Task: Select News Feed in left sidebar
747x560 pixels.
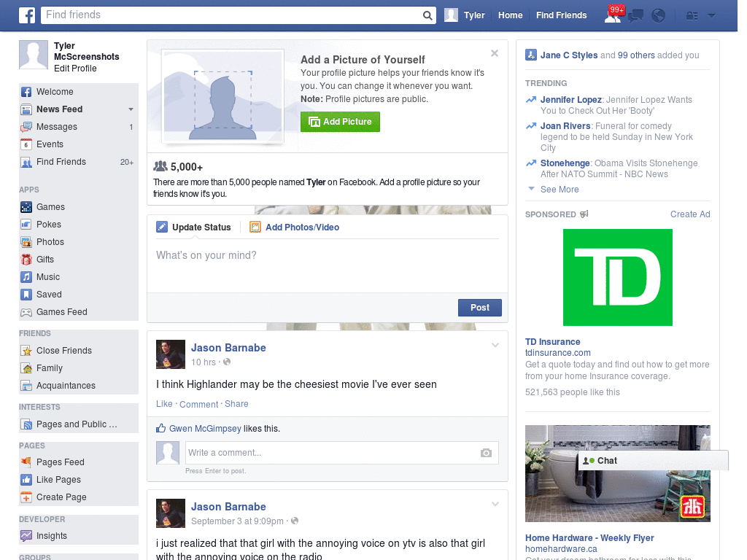Action: [59, 109]
